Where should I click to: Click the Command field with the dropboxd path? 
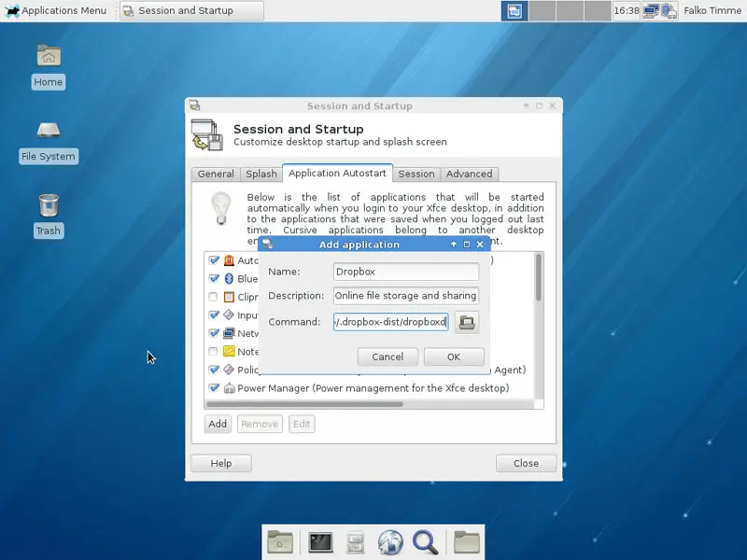390,322
